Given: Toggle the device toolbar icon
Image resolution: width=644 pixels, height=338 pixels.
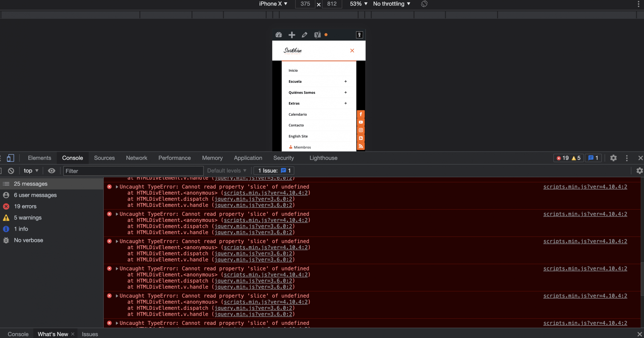Looking at the screenshot, I should 10,158.
